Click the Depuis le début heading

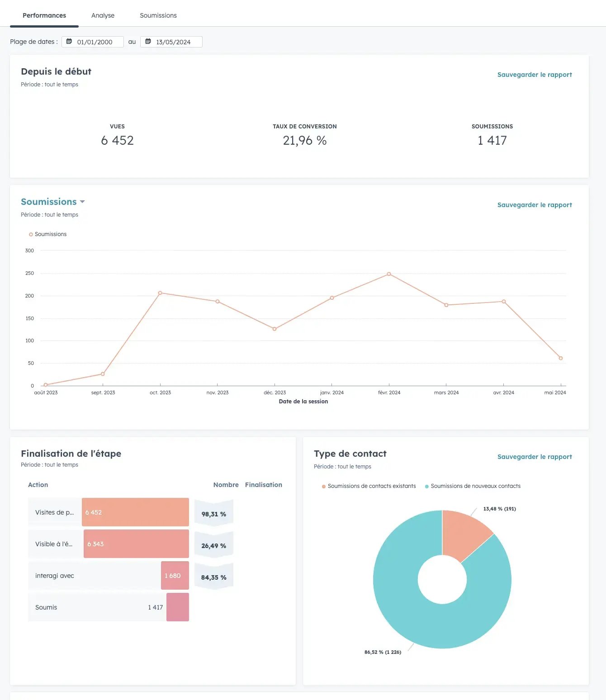(56, 71)
